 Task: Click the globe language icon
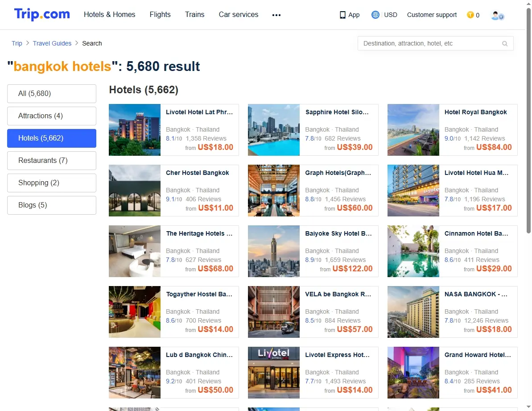pyautogui.click(x=375, y=15)
